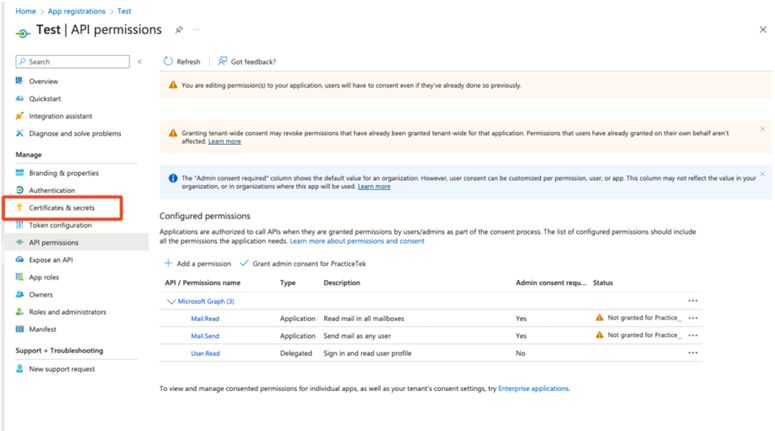The width and height of the screenshot is (775, 431).
Task: Open the Quickstart cloud icon
Action: 19,98
